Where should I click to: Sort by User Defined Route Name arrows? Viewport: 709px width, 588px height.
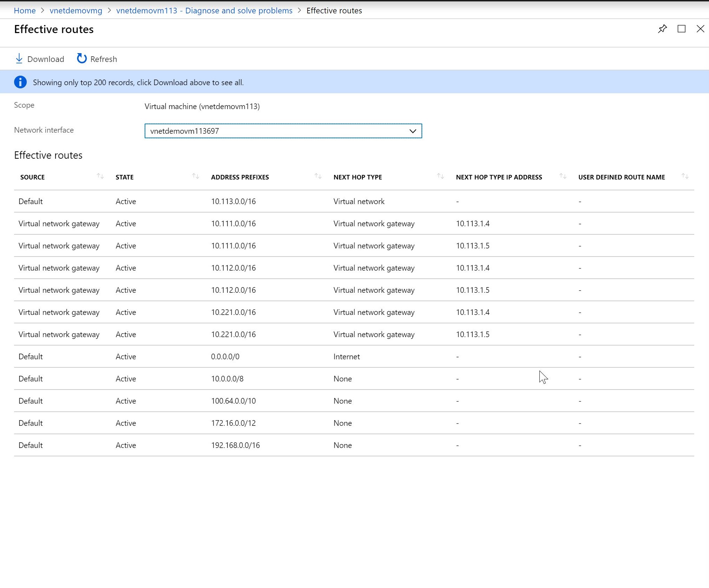[x=685, y=176]
